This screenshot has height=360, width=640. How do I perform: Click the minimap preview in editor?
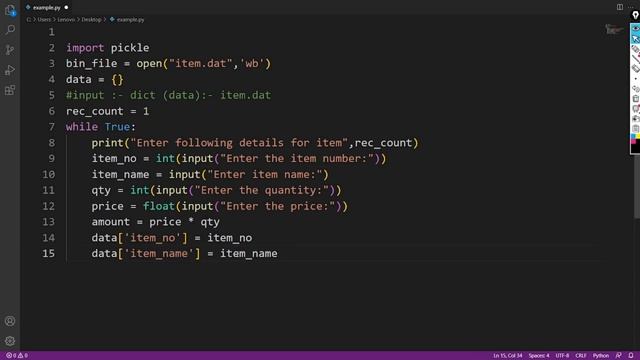point(614,30)
